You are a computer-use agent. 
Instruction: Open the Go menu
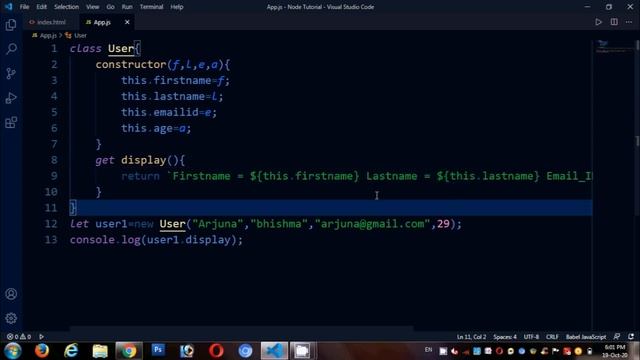pos(110,7)
